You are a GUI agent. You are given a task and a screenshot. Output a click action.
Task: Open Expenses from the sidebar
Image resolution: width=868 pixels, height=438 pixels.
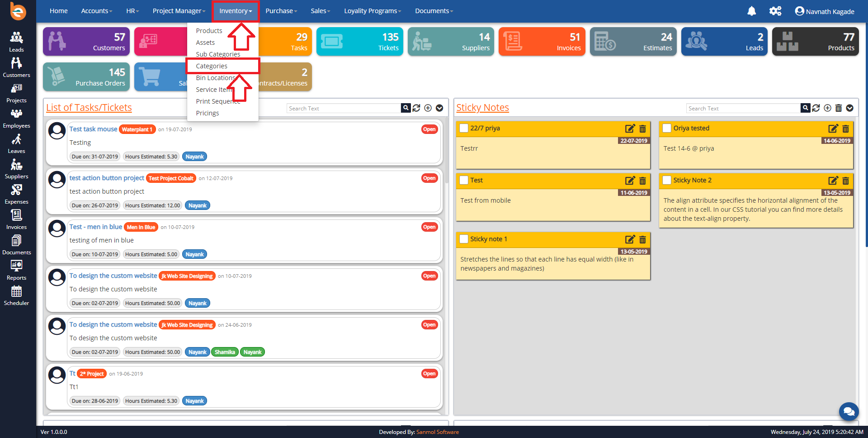[17, 194]
